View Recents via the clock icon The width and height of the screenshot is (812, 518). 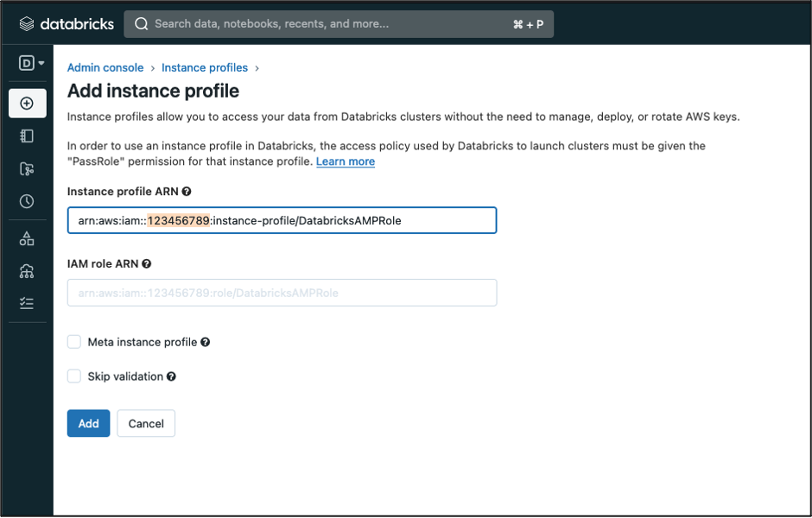26,201
